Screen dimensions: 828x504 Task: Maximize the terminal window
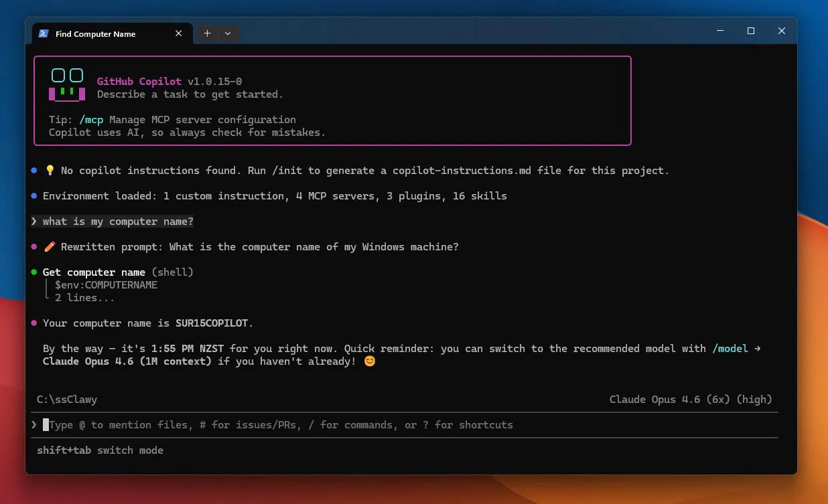[x=751, y=31]
